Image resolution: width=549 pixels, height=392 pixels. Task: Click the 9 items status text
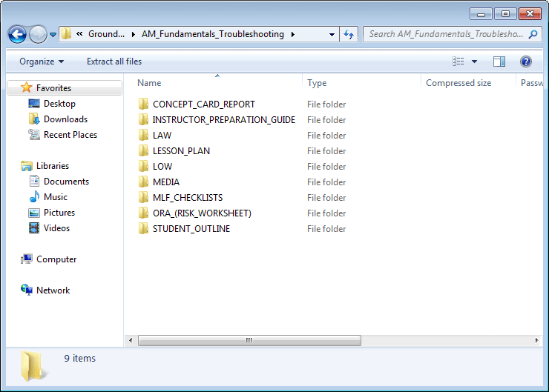pos(80,359)
